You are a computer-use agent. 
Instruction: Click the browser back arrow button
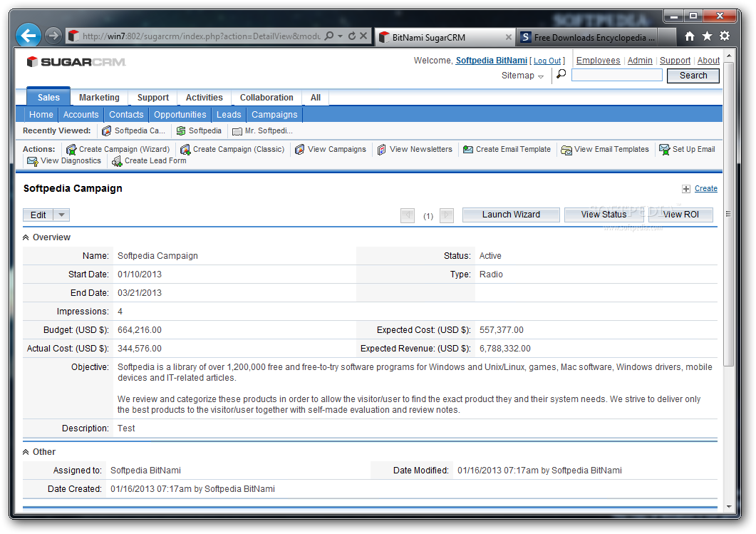(29, 35)
